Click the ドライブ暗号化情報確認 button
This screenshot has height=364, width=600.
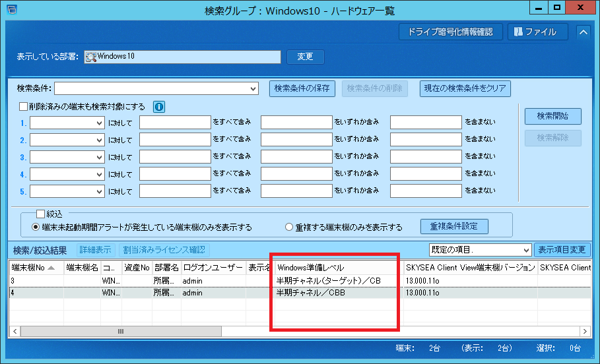pyautogui.click(x=450, y=32)
